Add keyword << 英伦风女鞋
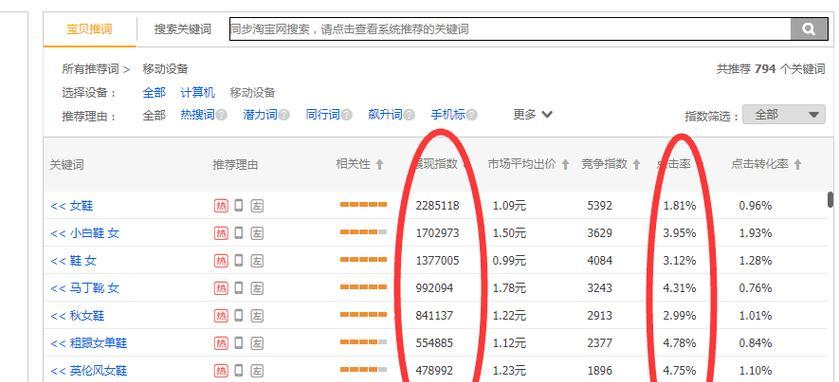This screenshot has height=382, width=839. [x=89, y=370]
